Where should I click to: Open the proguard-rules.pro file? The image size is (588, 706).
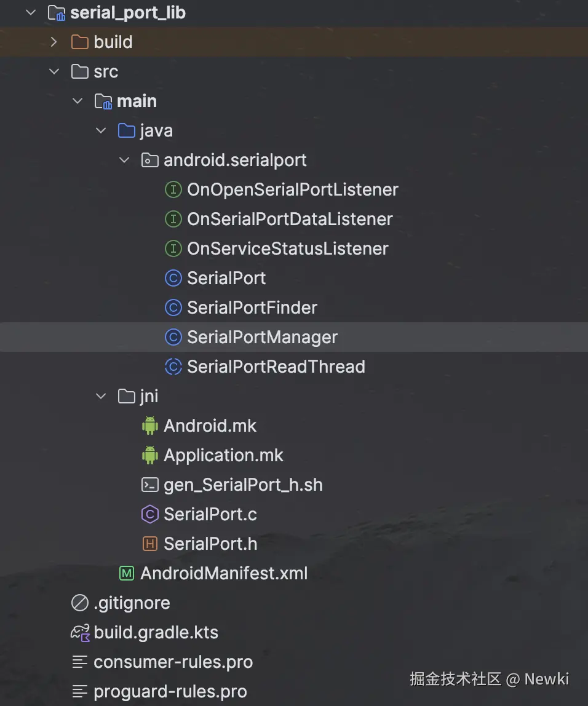tap(170, 691)
